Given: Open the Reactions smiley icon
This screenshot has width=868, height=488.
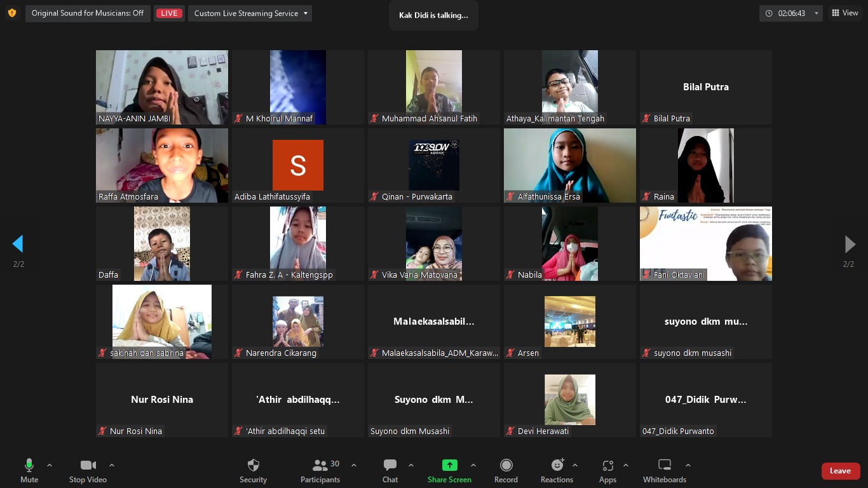Looking at the screenshot, I should tap(557, 465).
